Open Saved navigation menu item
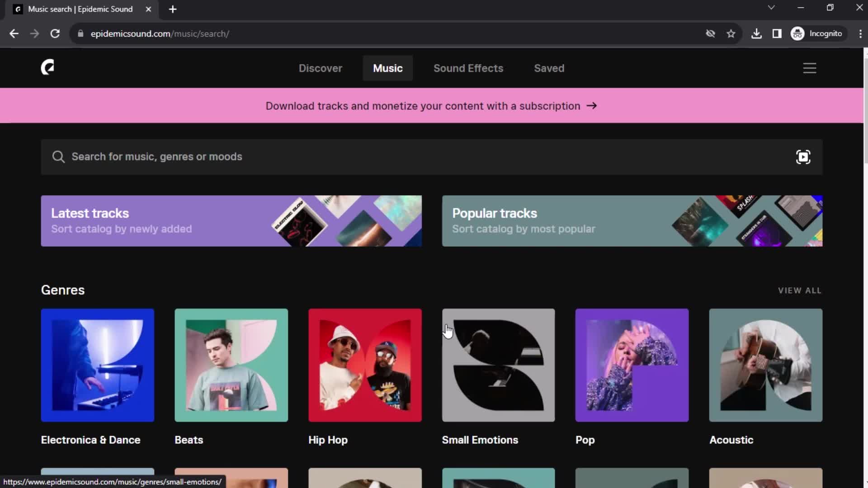Viewport: 868px width, 488px height. (x=549, y=68)
